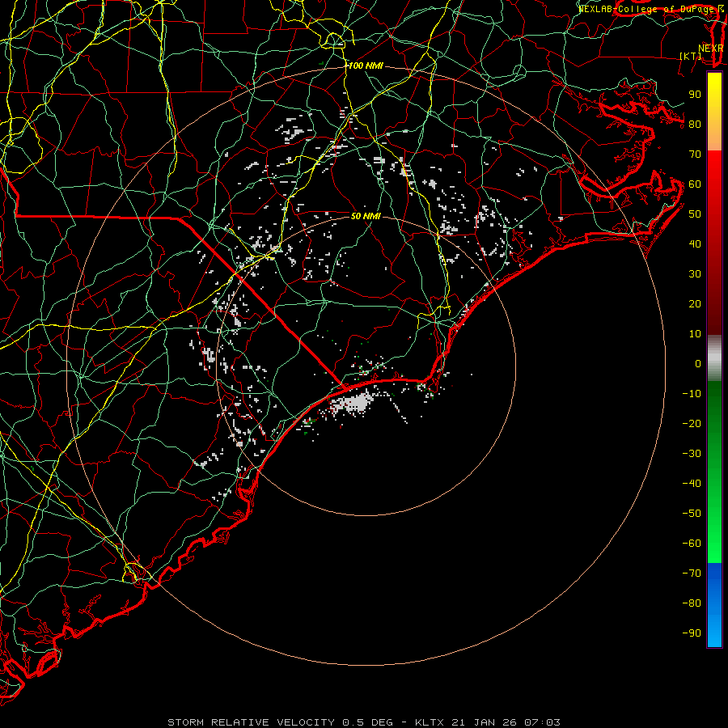Screen dimensions: 728x728
Task: Click the 20 value on the velocity scale
Action: point(695,304)
